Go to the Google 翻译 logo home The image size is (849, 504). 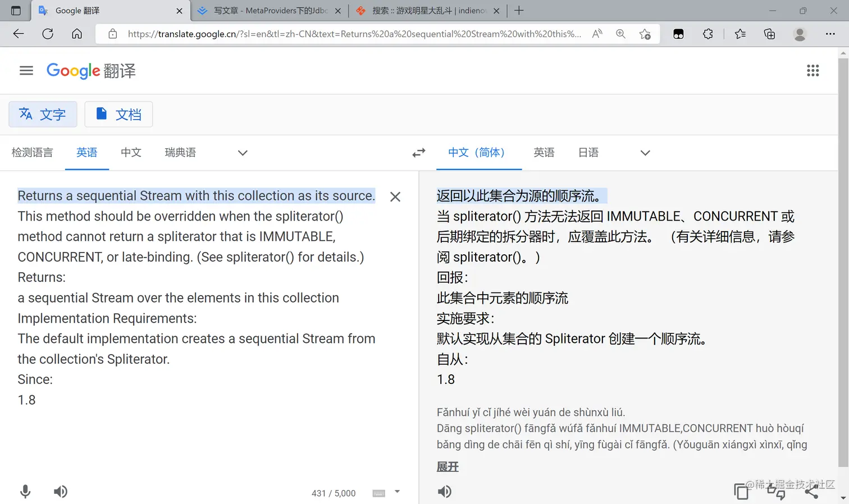tap(91, 71)
